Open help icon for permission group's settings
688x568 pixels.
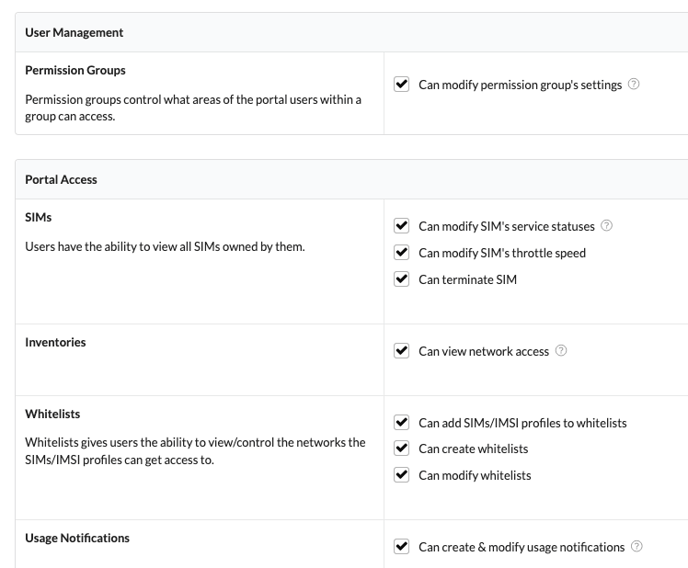pos(633,85)
